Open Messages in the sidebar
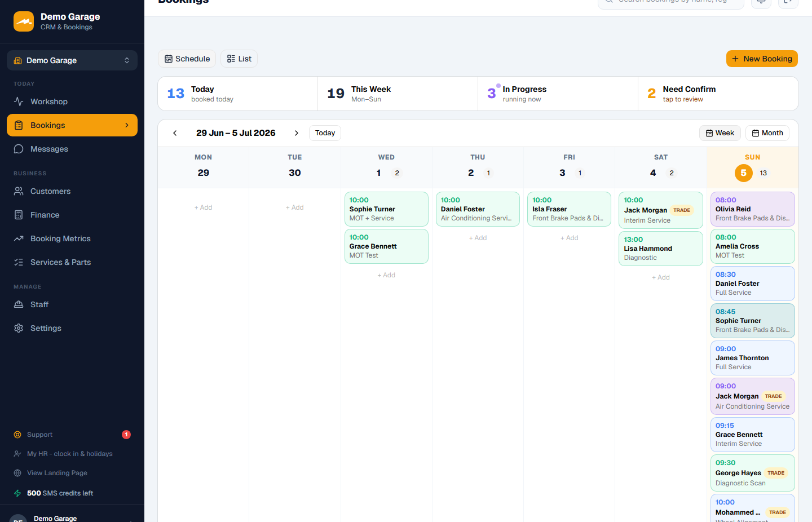The width and height of the screenshot is (812, 522). tap(72, 149)
